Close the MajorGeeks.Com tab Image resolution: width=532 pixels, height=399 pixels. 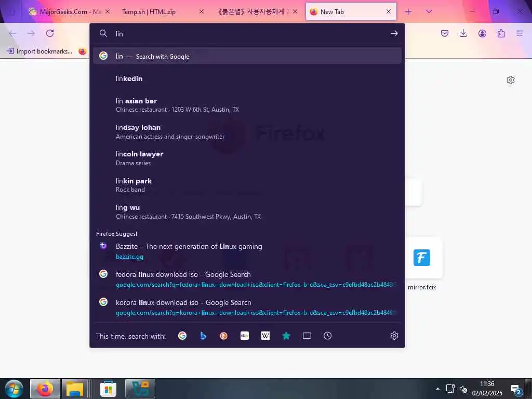(x=108, y=11)
